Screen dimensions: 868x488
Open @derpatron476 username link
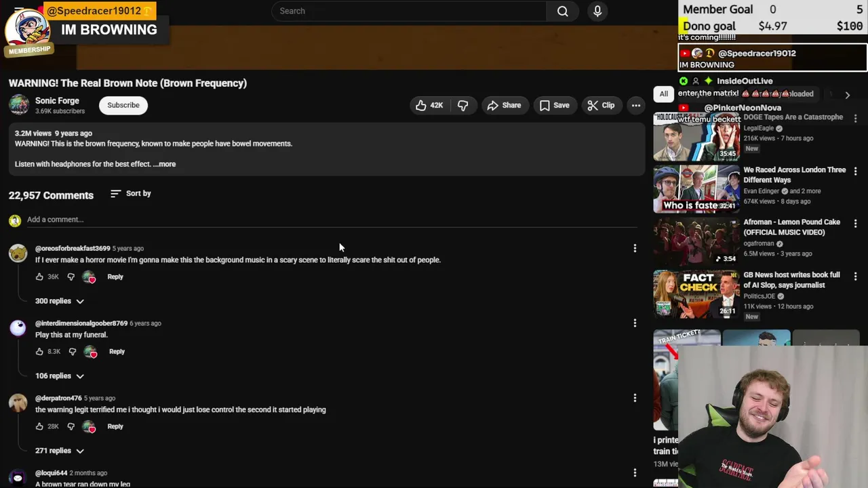58,399
